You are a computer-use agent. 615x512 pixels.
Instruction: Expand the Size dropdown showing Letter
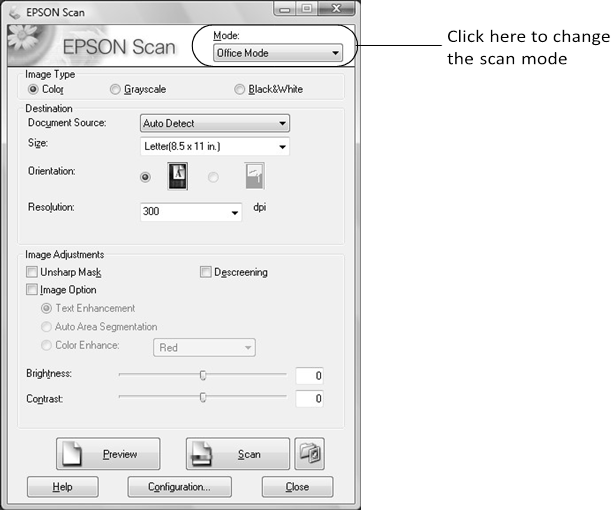215,146
